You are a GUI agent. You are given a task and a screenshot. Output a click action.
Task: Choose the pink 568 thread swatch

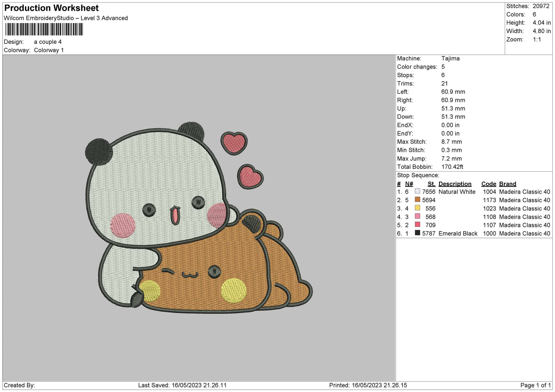pos(417,217)
